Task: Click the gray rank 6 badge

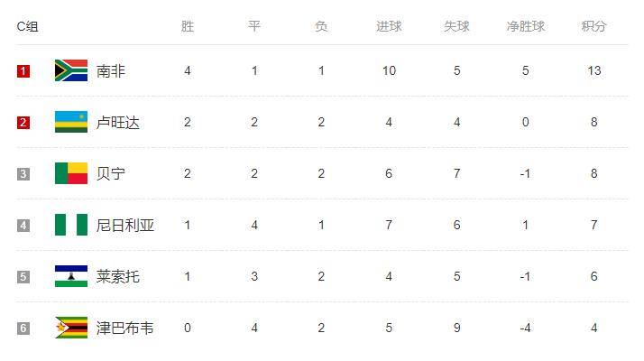Action: click(23, 329)
